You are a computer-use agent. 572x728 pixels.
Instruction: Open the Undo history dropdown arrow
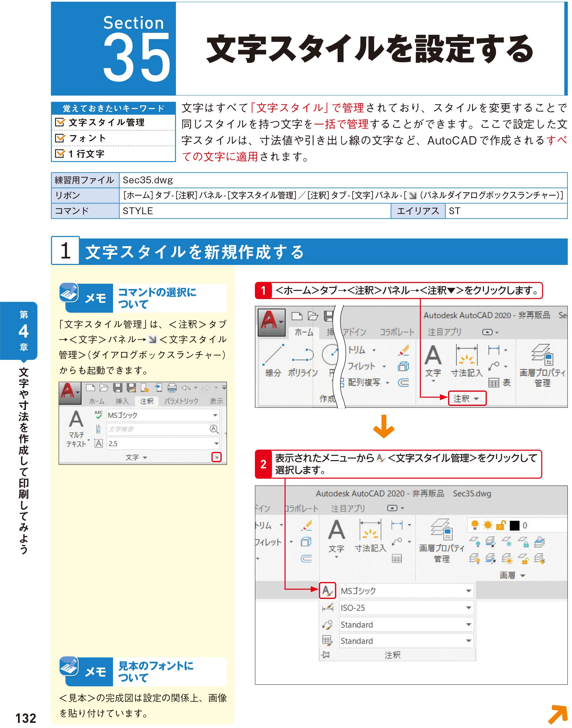196,388
